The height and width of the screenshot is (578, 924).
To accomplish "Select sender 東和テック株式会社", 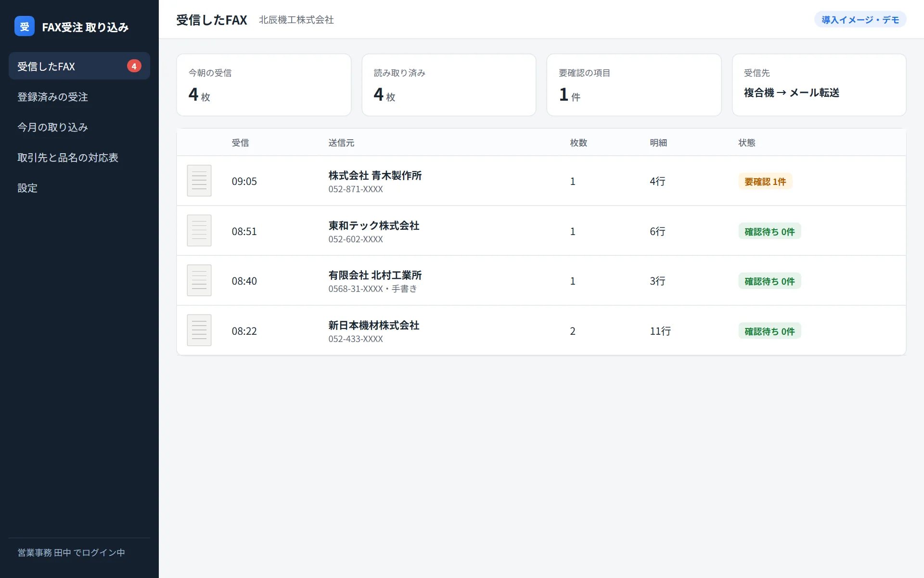I will click(x=374, y=225).
